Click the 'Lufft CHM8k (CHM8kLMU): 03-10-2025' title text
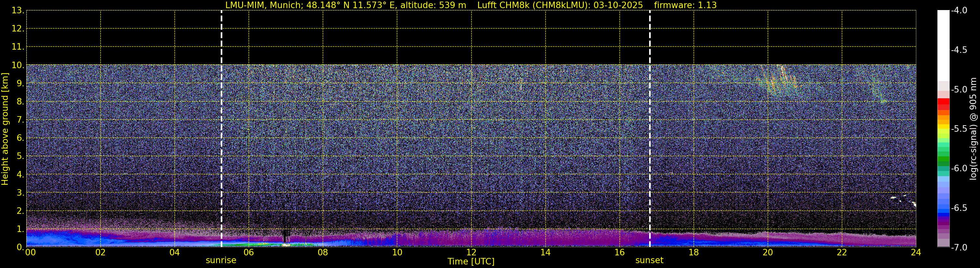 pyautogui.click(x=560, y=5)
